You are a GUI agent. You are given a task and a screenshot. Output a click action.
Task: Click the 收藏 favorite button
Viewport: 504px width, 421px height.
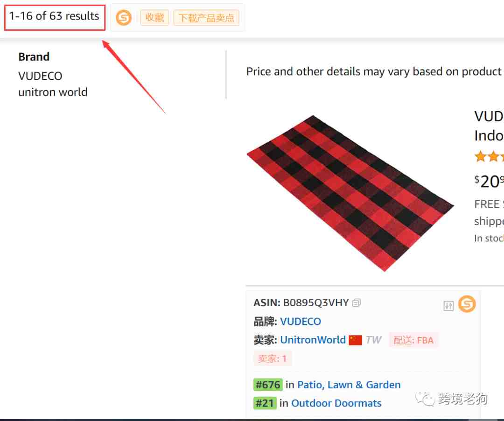(154, 17)
